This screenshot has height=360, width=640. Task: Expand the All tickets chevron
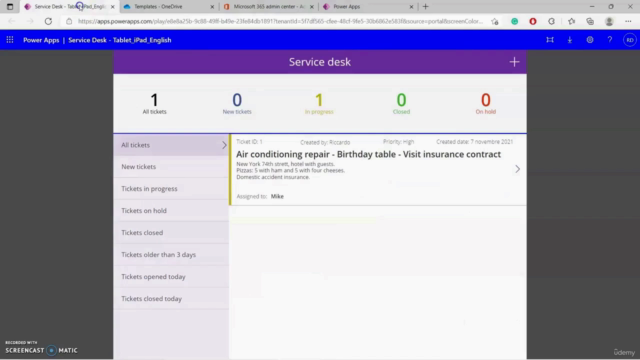[x=224, y=145]
